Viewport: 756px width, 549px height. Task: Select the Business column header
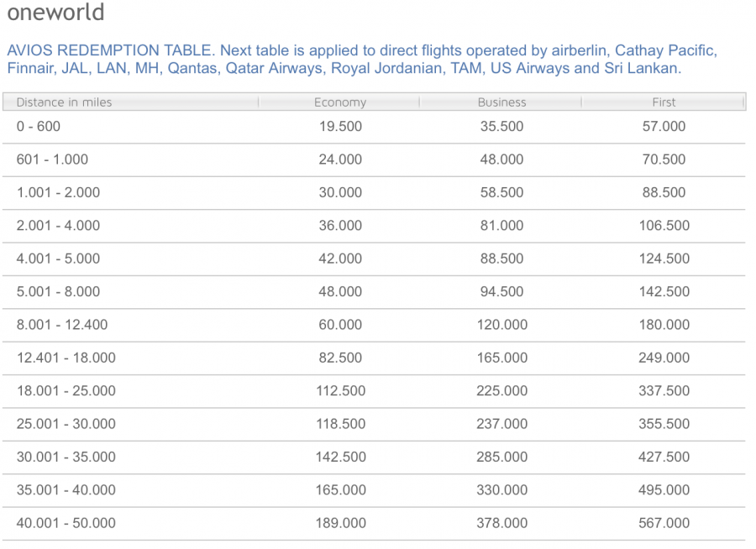[x=501, y=102]
